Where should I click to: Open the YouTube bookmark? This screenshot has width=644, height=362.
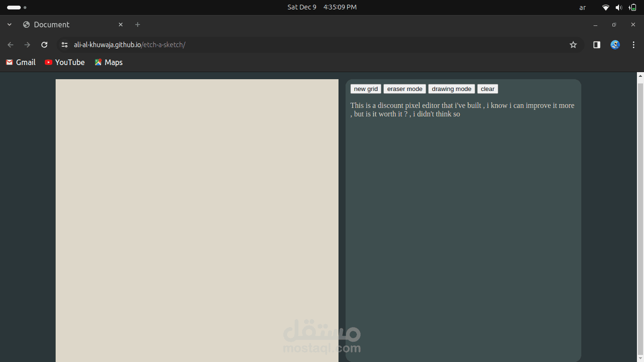click(65, 62)
